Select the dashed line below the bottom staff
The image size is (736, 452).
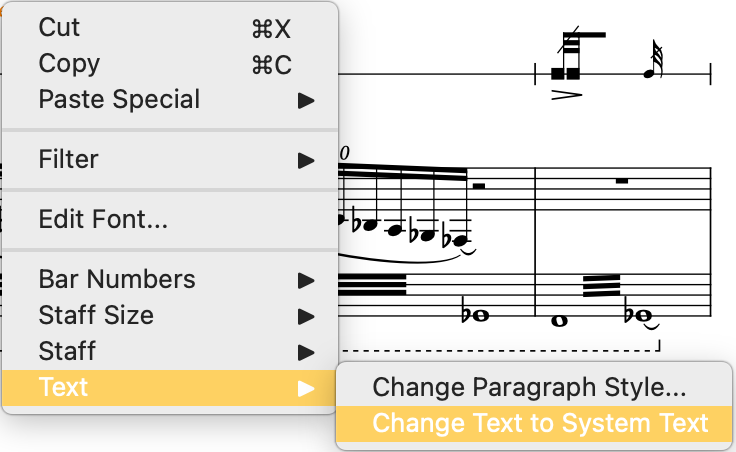(x=500, y=351)
